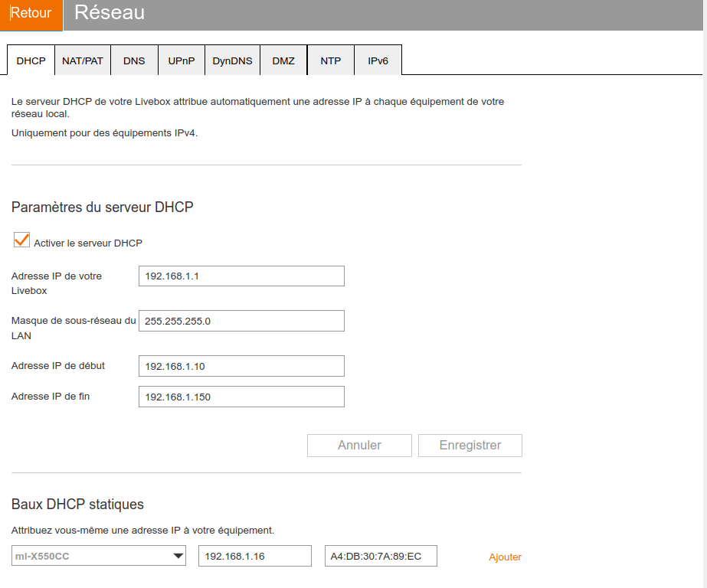Click the orange Retour button
This screenshot has height=588, width=707.
31,15
